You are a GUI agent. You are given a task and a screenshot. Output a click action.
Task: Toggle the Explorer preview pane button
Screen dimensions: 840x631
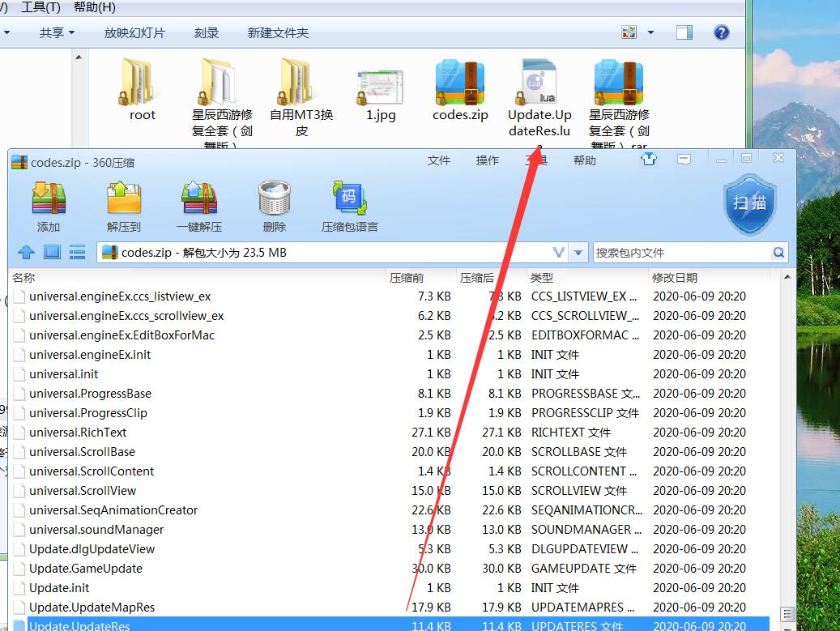coord(684,32)
